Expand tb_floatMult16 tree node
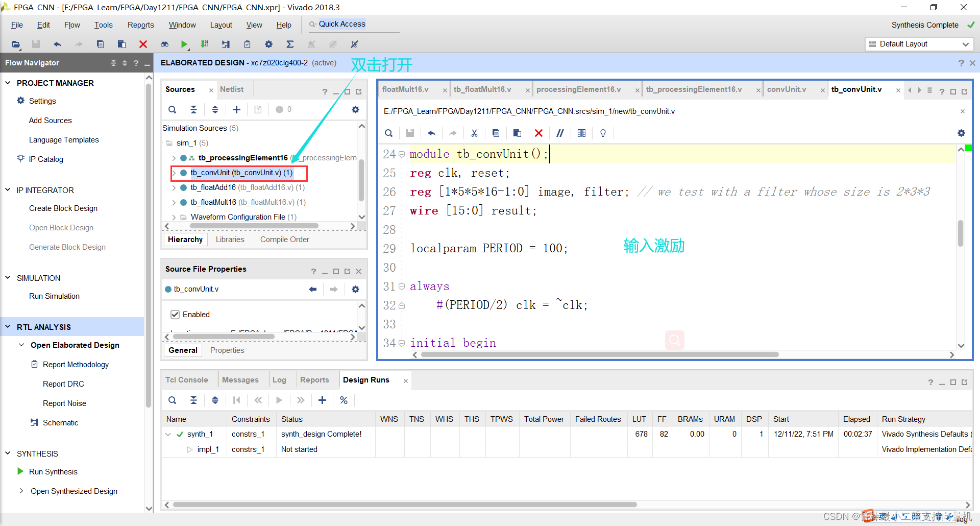 pos(174,202)
